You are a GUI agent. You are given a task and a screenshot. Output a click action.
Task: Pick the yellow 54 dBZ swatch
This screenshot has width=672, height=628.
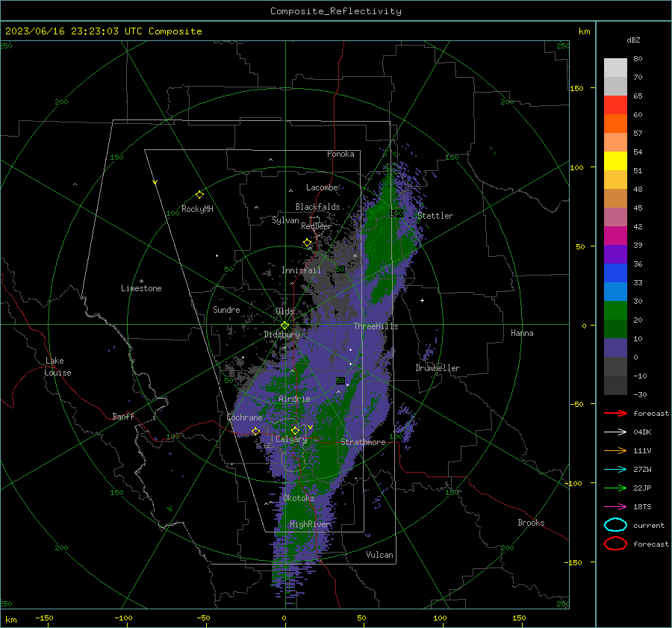click(615, 161)
